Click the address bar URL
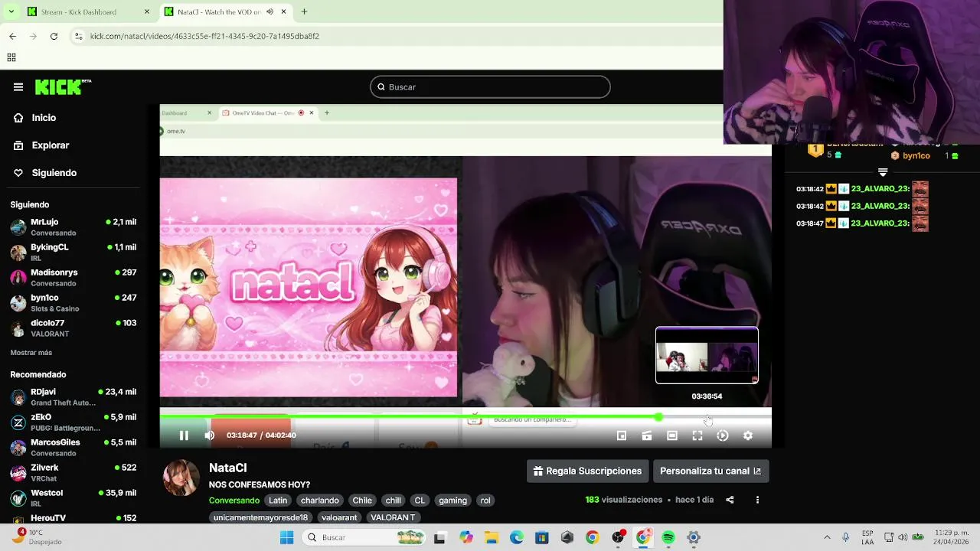This screenshot has height=551, width=980. [x=204, y=36]
